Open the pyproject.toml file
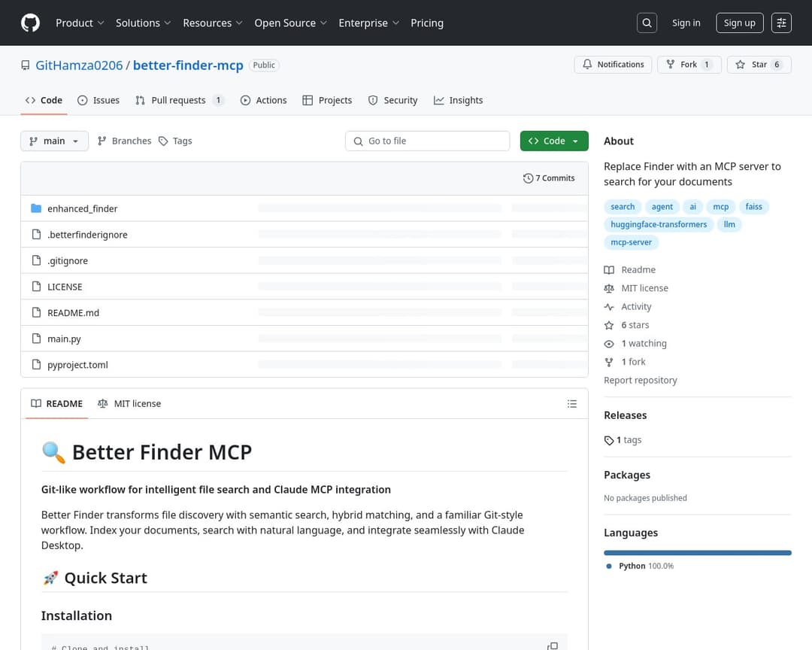The image size is (812, 650). [x=77, y=364]
